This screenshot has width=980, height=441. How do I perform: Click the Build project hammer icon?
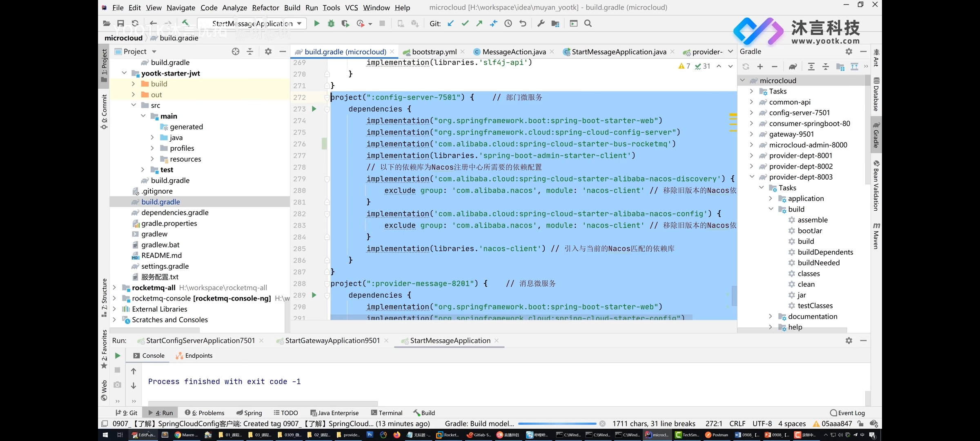[186, 24]
